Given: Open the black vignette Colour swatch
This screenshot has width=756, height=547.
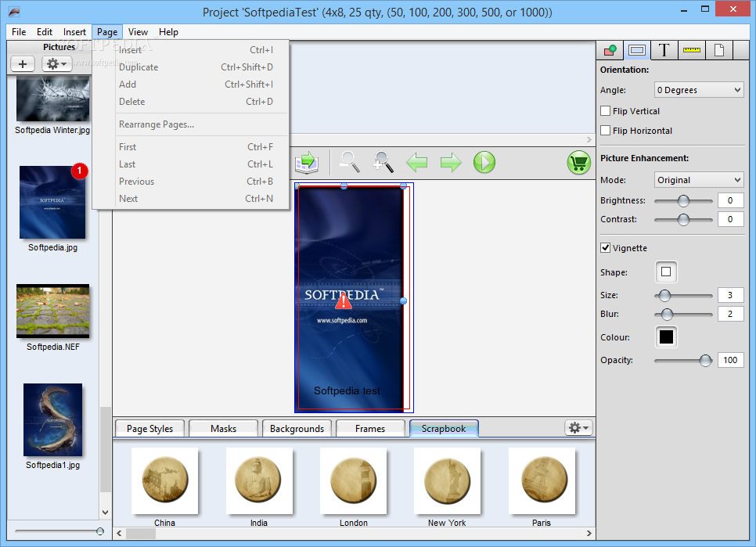Looking at the screenshot, I should [x=666, y=336].
